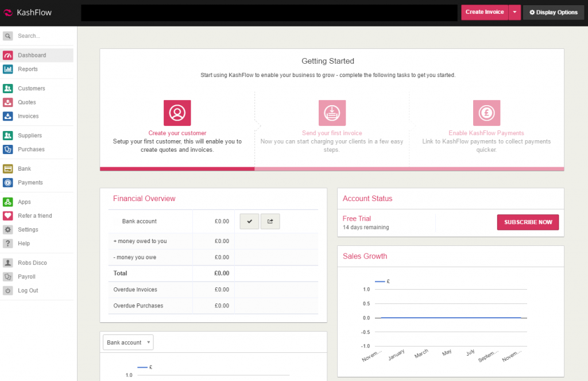Click the Create Invoice button
The image size is (588, 381).
point(485,13)
